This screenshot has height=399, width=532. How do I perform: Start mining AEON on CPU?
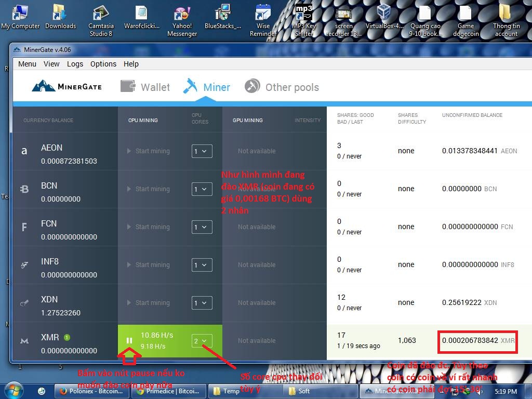[x=148, y=151]
